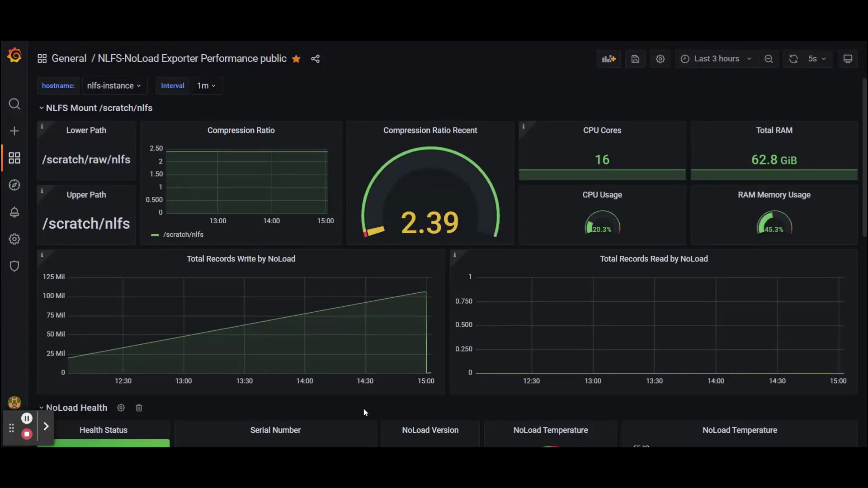Click the 20.3% CPU Usage gauge
Image resolution: width=868 pixels, height=488 pixels.
[602, 223]
